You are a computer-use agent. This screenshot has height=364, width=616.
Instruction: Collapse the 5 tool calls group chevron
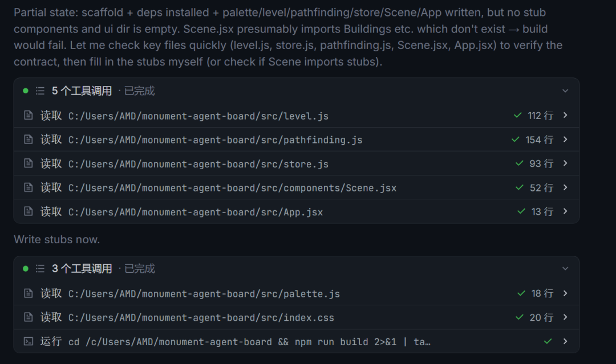[x=565, y=91]
